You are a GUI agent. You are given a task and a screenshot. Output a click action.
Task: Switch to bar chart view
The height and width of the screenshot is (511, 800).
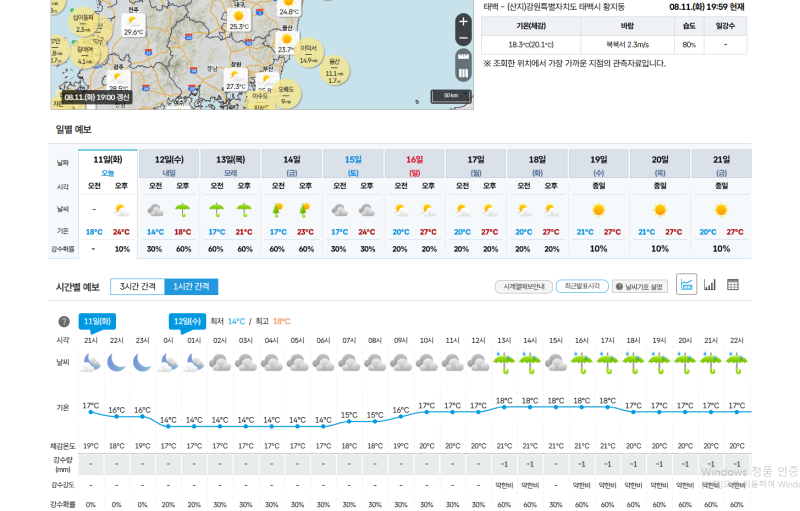710,285
